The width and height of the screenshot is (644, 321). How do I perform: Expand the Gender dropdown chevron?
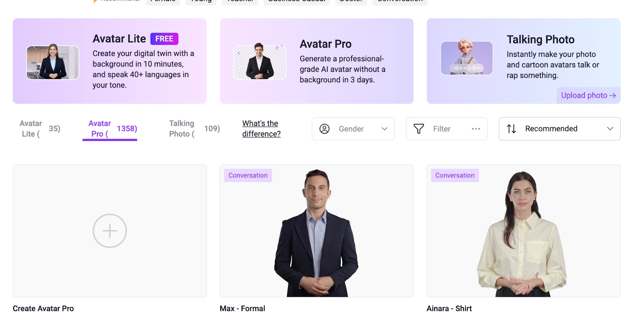pyautogui.click(x=384, y=129)
